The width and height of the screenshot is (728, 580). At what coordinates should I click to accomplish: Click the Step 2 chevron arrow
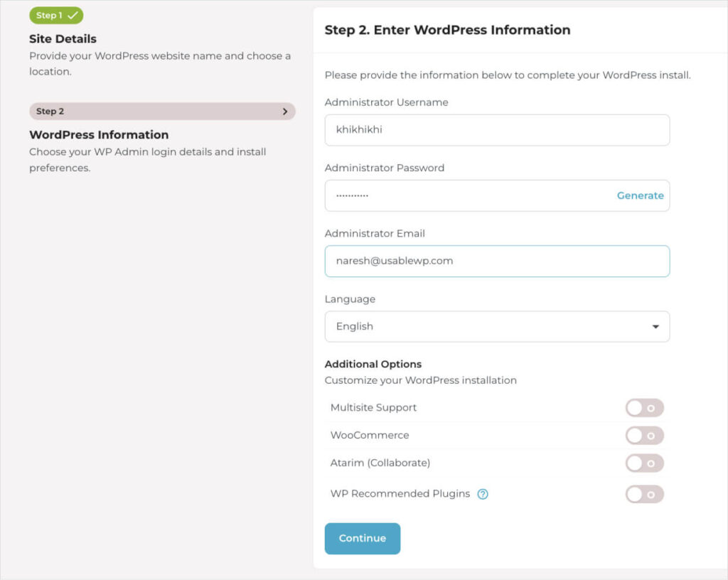coord(285,112)
